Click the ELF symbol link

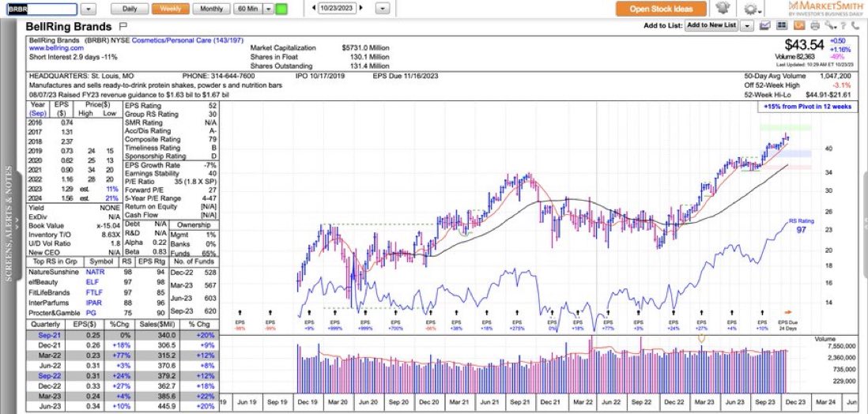pyautogui.click(x=92, y=282)
